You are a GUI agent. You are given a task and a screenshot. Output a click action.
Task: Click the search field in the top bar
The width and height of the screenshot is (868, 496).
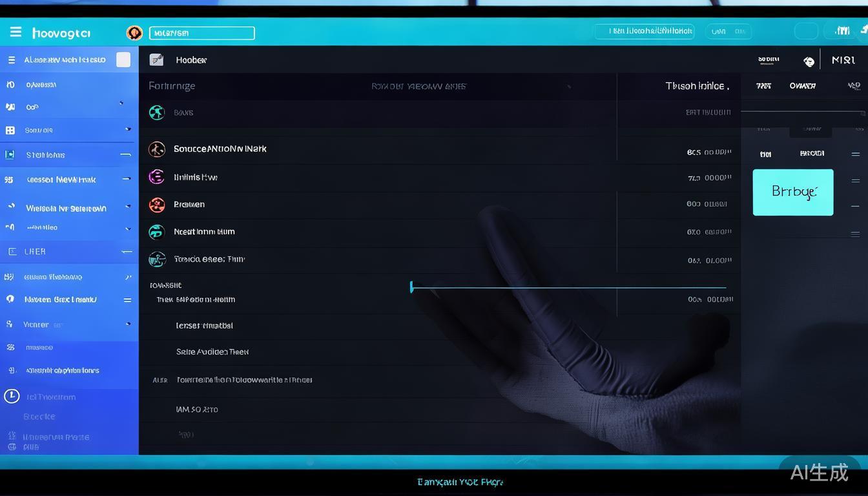pos(201,33)
